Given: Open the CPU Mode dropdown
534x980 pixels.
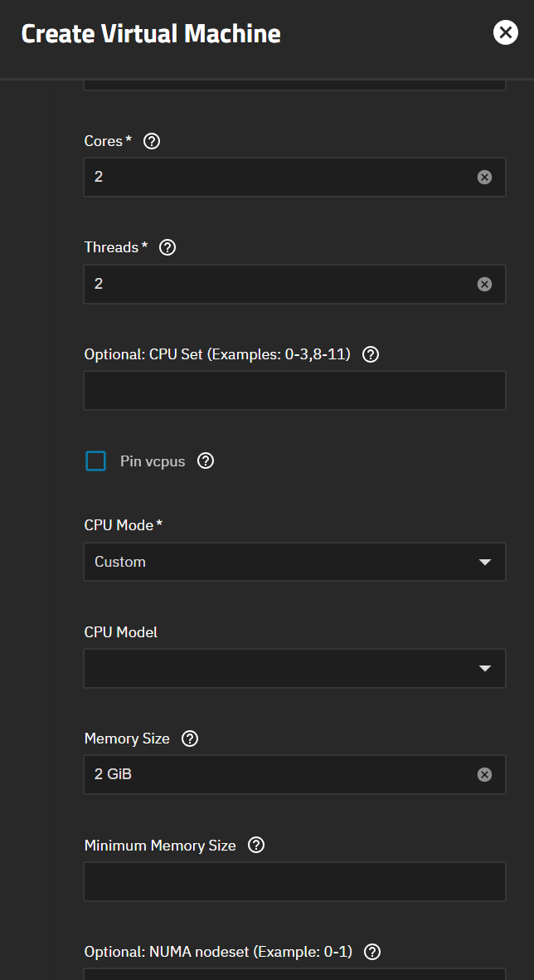Looking at the screenshot, I should 294,562.
